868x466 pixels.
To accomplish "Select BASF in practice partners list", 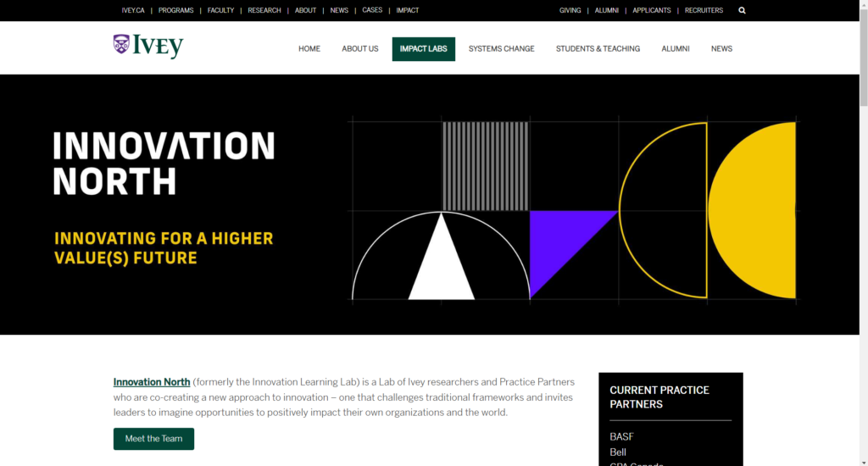I will pyautogui.click(x=621, y=436).
